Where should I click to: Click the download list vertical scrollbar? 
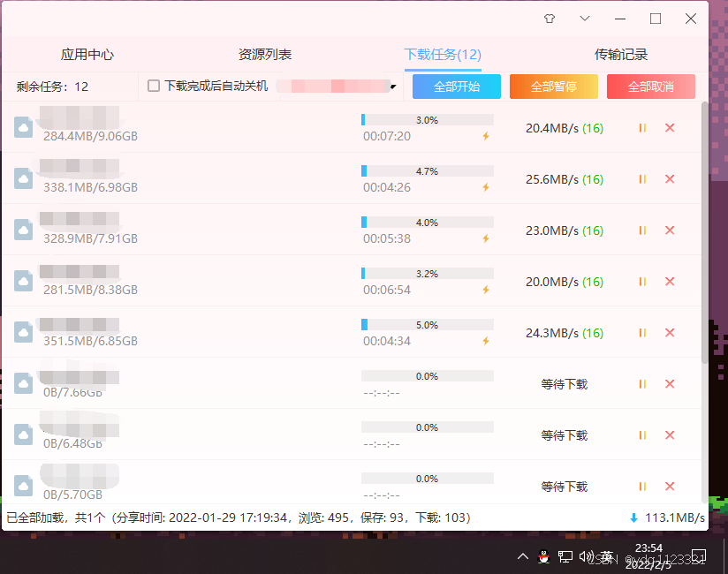704,232
